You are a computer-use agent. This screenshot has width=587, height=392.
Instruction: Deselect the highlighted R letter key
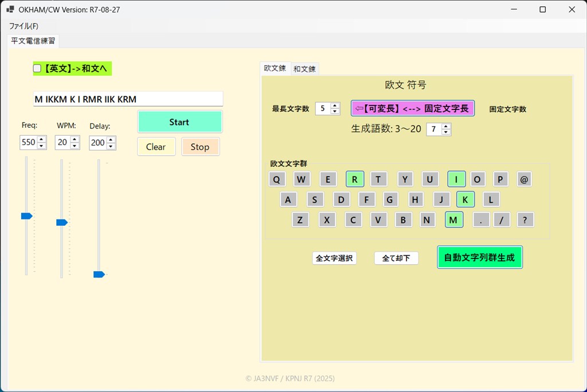coord(355,179)
